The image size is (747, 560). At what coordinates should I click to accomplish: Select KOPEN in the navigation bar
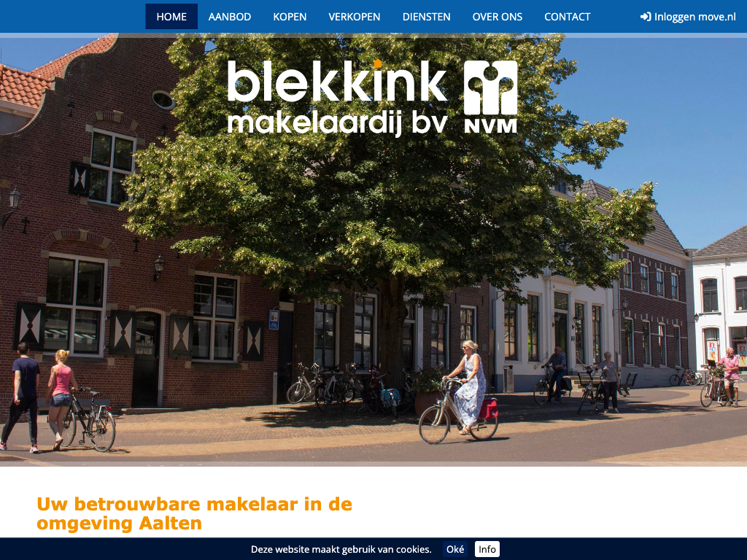pos(290,17)
